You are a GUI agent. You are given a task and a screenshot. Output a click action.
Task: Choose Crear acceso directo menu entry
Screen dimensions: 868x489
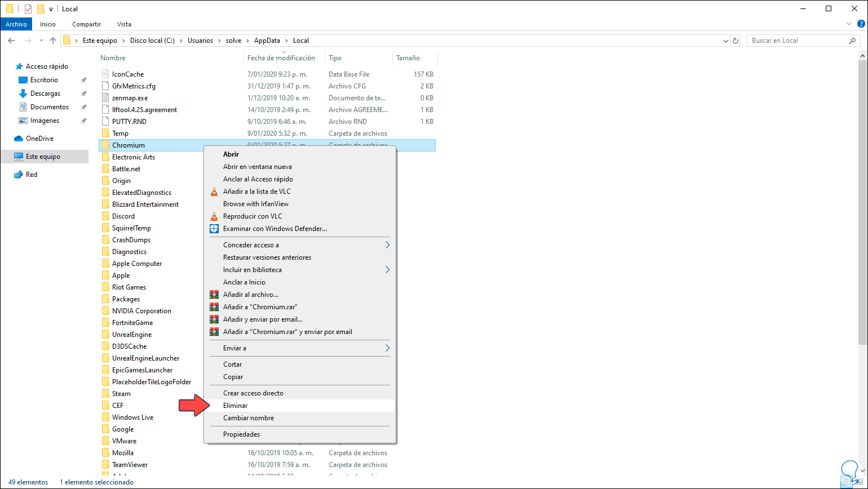[x=300, y=393]
